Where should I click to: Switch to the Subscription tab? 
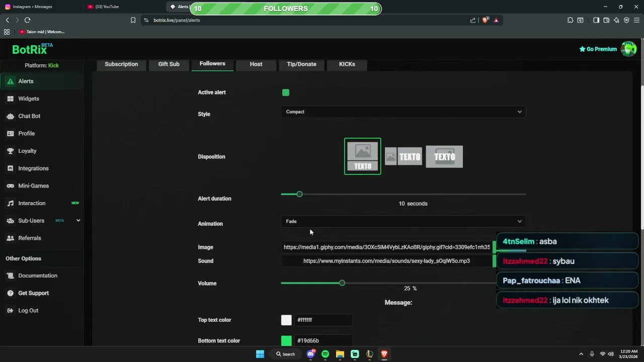click(121, 64)
